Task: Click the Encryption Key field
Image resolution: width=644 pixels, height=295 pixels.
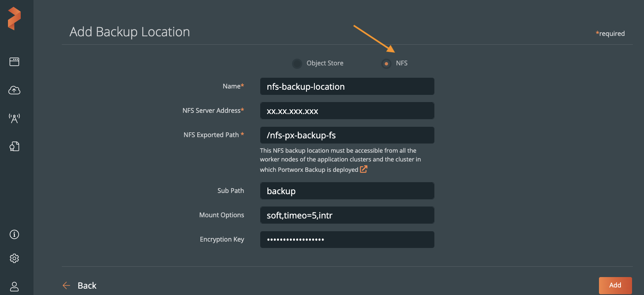Action: pyautogui.click(x=347, y=240)
